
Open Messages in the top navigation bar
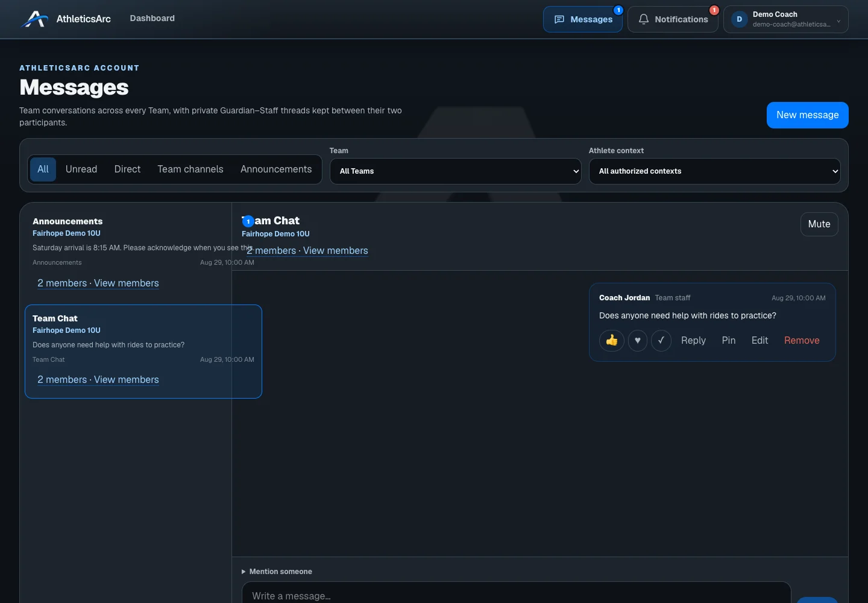[x=583, y=19]
